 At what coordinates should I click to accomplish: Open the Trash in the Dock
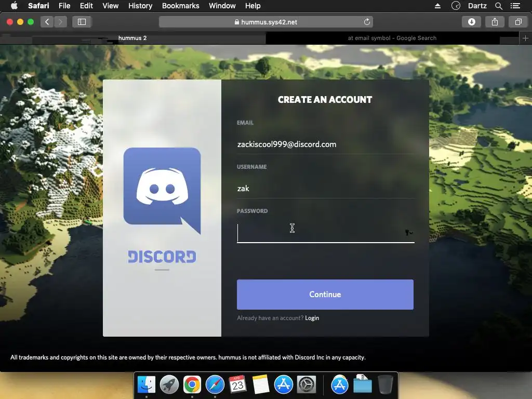pyautogui.click(x=385, y=385)
